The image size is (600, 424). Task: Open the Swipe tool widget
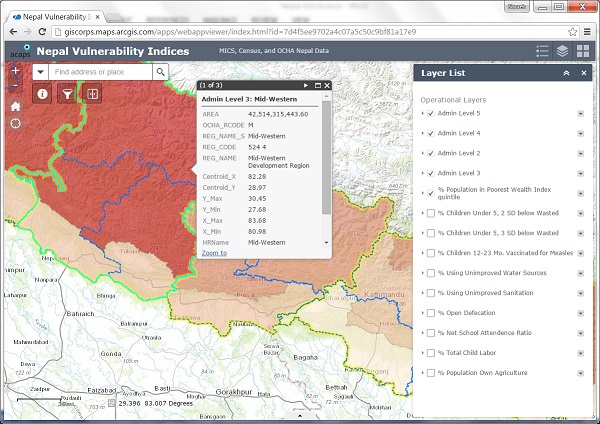click(92, 94)
